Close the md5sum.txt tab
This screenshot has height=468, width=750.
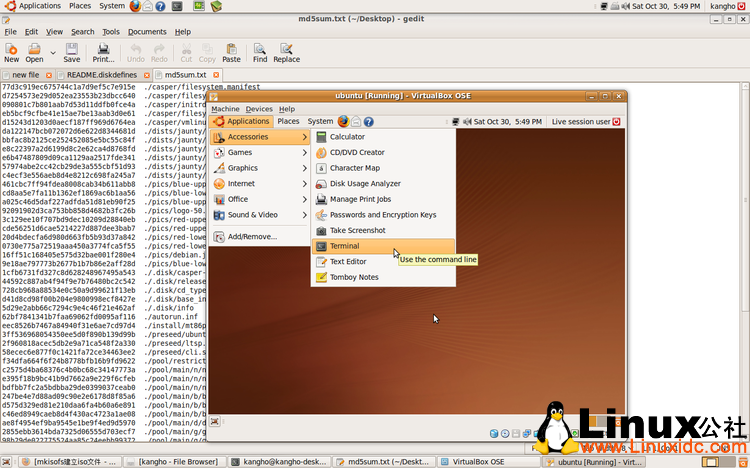[216, 75]
